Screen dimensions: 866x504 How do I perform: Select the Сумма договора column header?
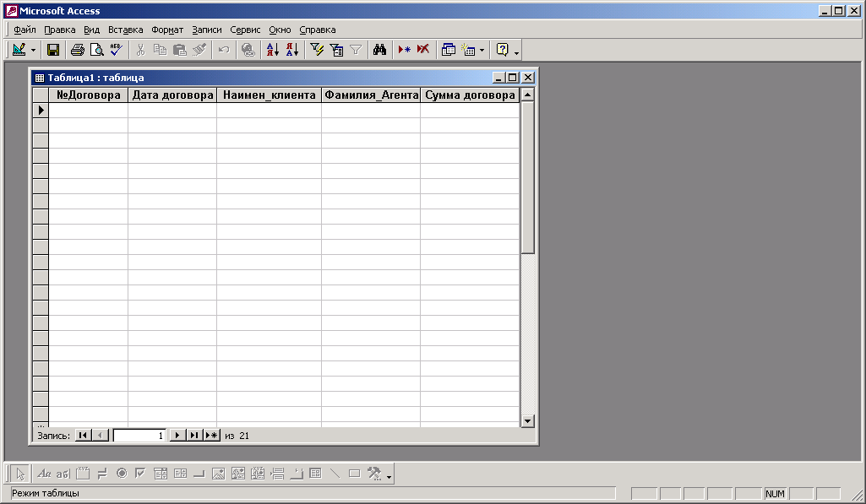pyautogui.click(x=470, y=95)
